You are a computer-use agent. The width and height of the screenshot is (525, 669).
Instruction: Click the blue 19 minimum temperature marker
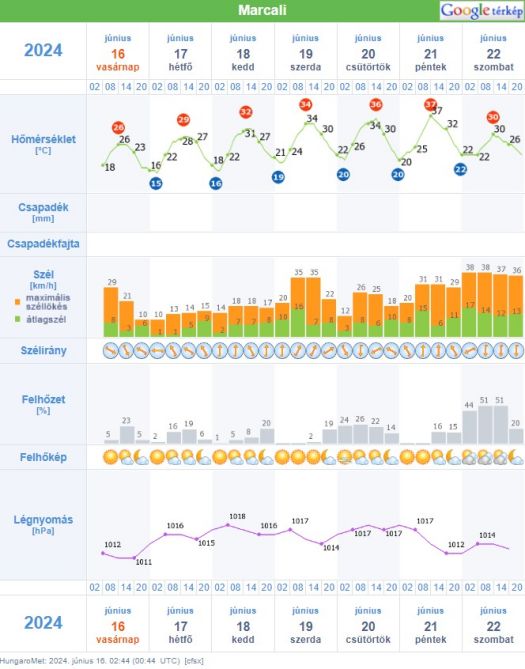pos(278,177)
